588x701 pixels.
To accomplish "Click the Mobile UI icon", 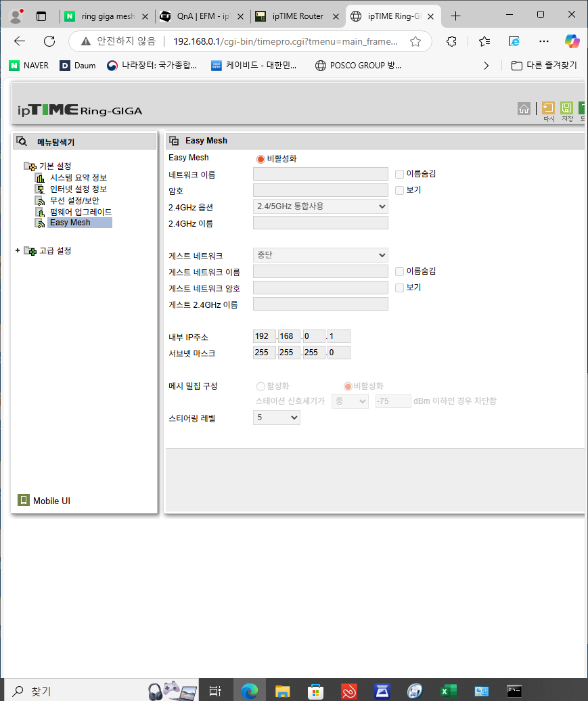I will pos(23,500).
